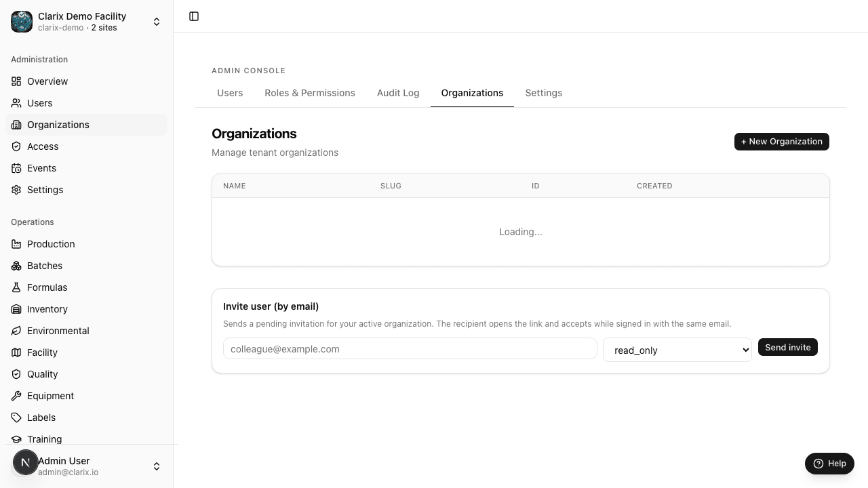Click the Overview dashboard icon

(x=16, y=81)
